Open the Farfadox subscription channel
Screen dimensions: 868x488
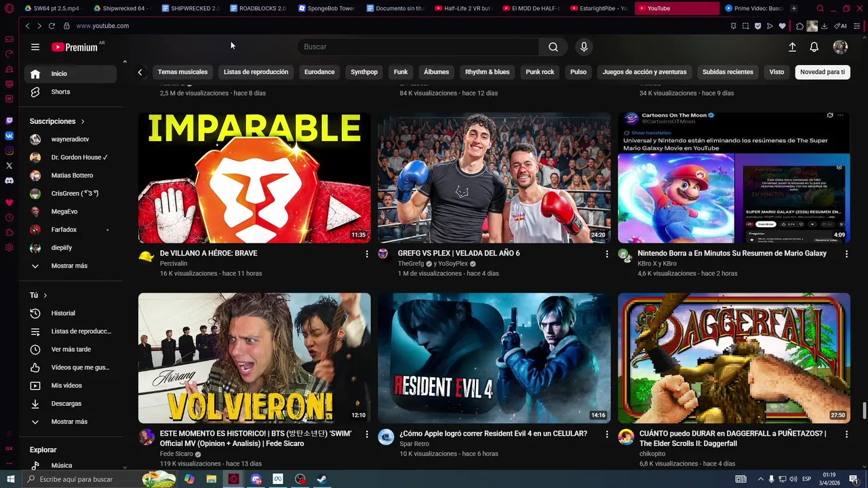71,230
